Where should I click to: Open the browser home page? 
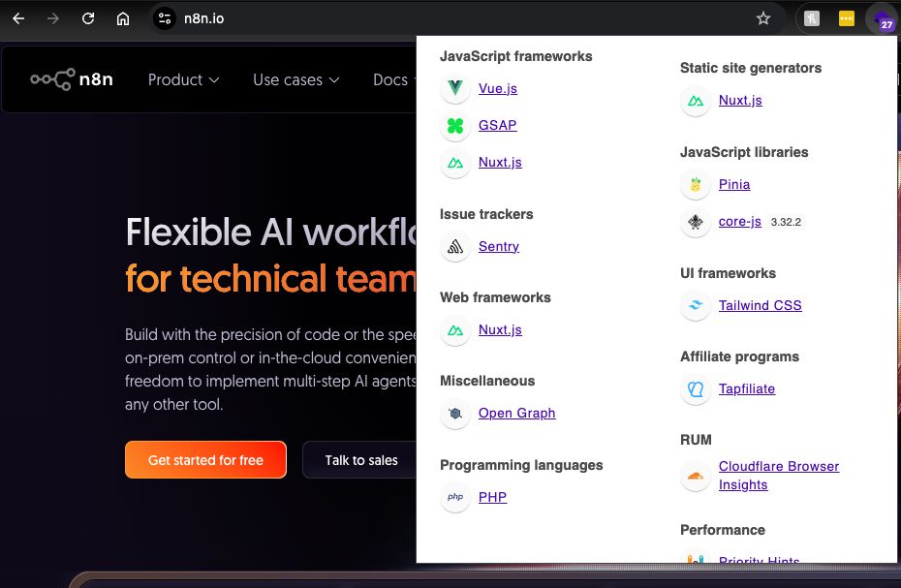tap(123, 18)
